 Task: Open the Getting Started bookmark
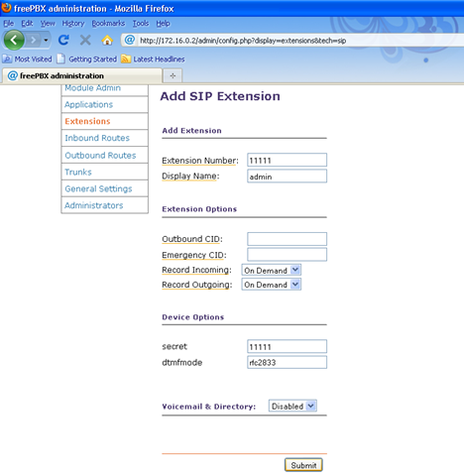87,59
